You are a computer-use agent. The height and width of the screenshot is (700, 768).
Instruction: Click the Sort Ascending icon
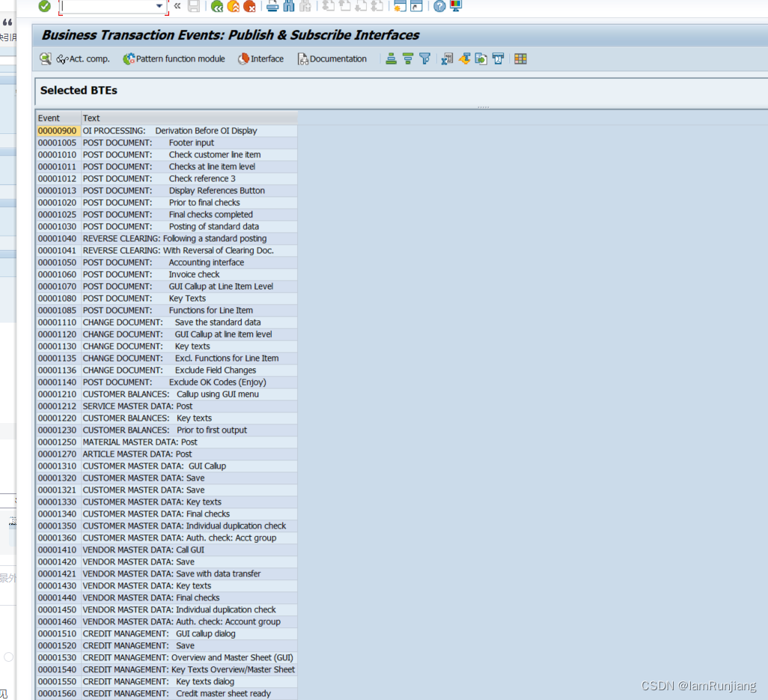click(391, 59)
